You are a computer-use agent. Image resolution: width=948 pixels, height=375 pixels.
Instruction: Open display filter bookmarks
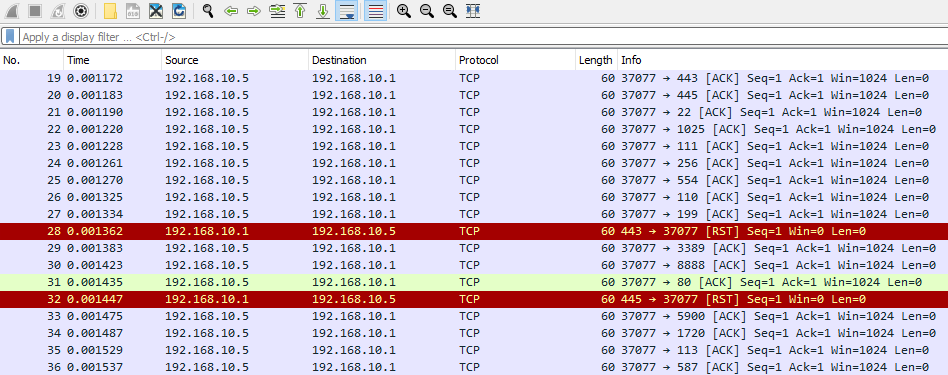10,36
